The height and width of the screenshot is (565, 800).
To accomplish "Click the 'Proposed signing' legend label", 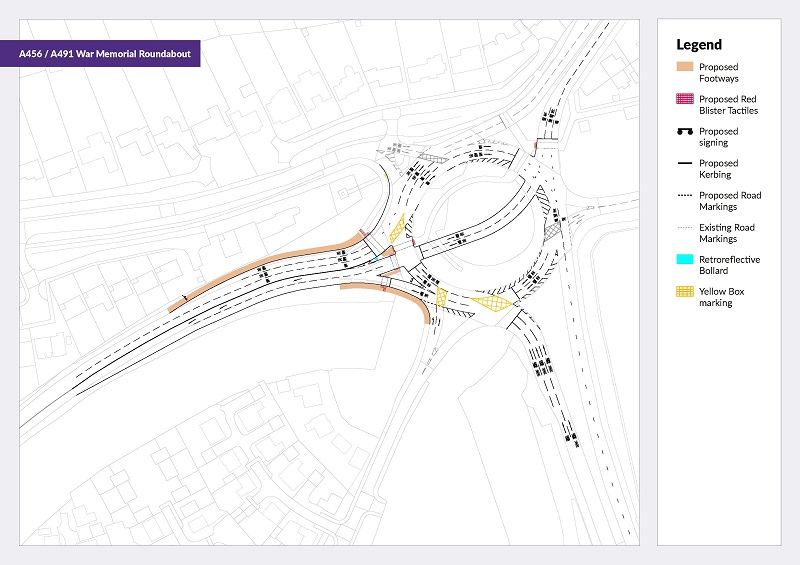I will [x=718, y=137].
